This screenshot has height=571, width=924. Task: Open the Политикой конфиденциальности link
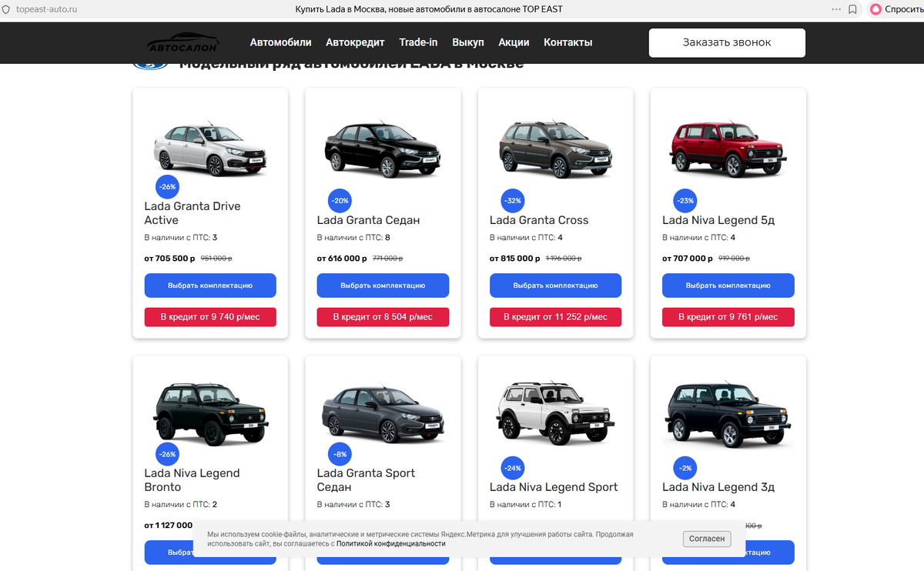point(390,543)
